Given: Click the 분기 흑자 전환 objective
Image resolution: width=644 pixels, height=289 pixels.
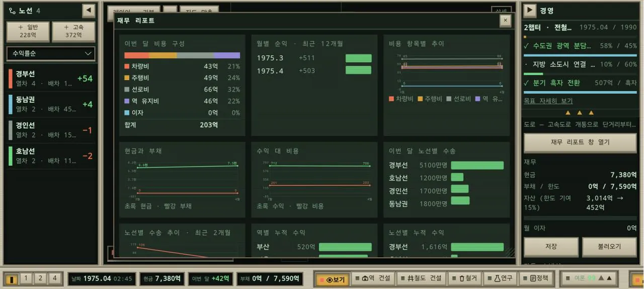Looking at the screenshot, I should tap(580, 83).
